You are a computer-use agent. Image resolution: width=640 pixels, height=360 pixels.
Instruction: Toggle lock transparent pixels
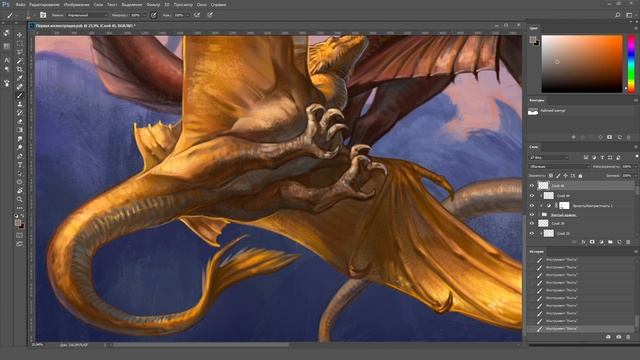point(551,176)
